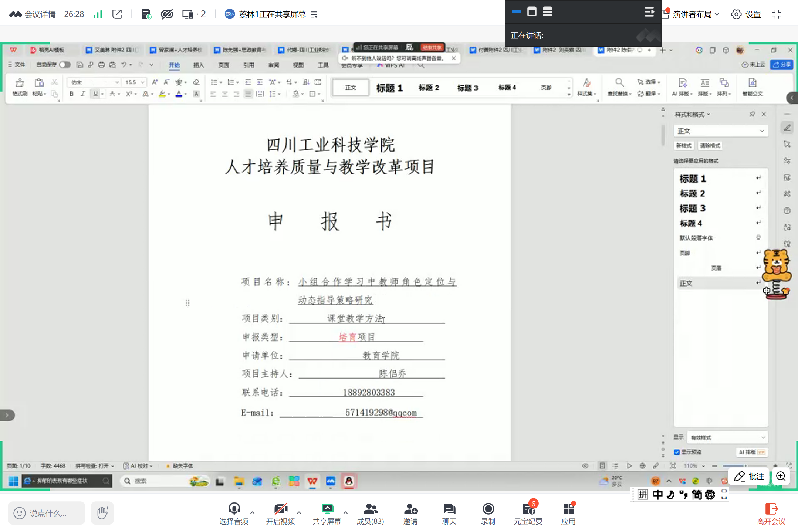Open the members (成员) list

coord(370,509)
